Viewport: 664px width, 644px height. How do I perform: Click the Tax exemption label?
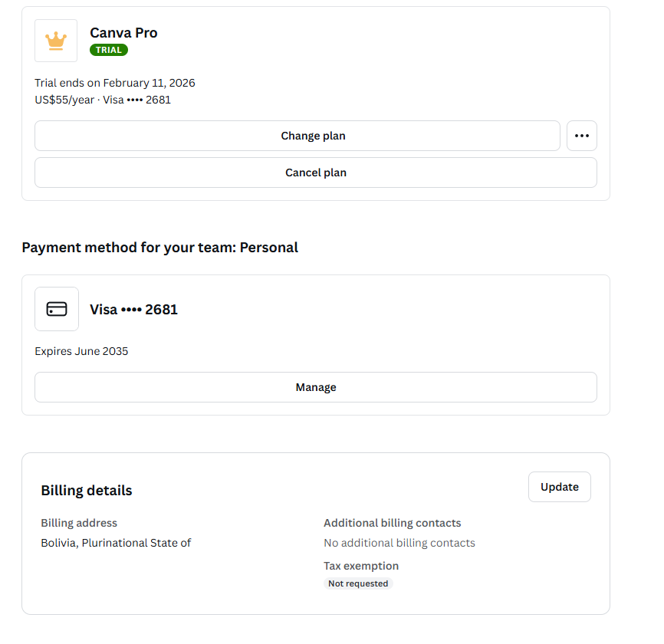[x=361, y=566]
